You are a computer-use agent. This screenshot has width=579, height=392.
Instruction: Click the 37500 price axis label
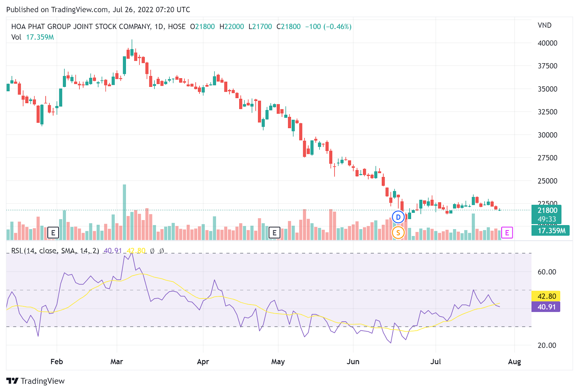(548, 66)
